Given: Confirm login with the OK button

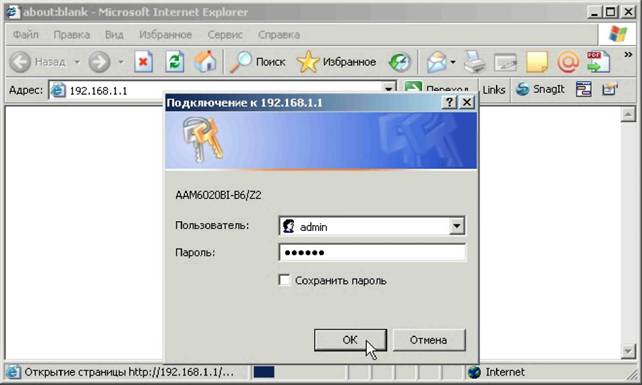Looking at the screenshot, I should tap(350, 340).
